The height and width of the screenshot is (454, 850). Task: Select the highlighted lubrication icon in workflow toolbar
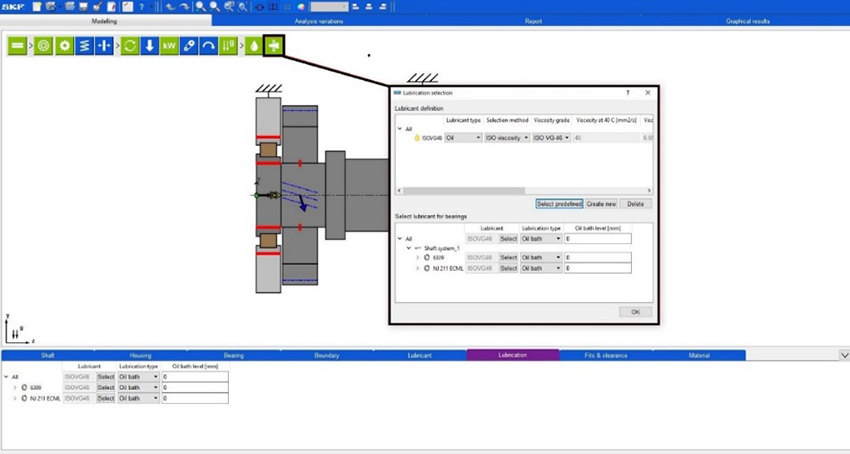[274, 46]
